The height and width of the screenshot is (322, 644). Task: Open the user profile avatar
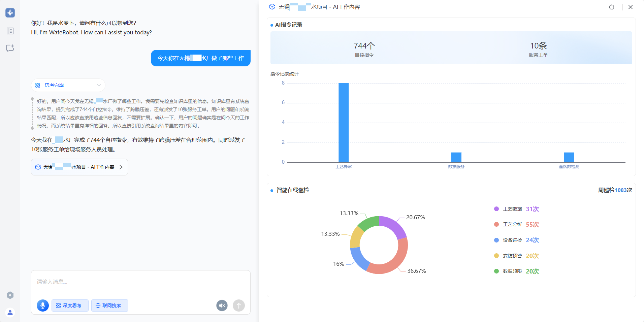10,313
